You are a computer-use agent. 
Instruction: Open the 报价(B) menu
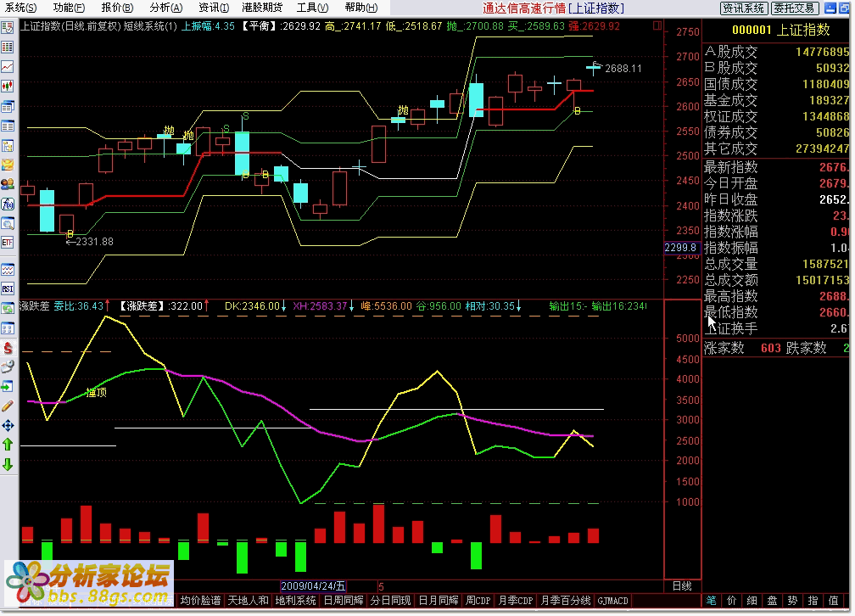[x=117, y=8]
